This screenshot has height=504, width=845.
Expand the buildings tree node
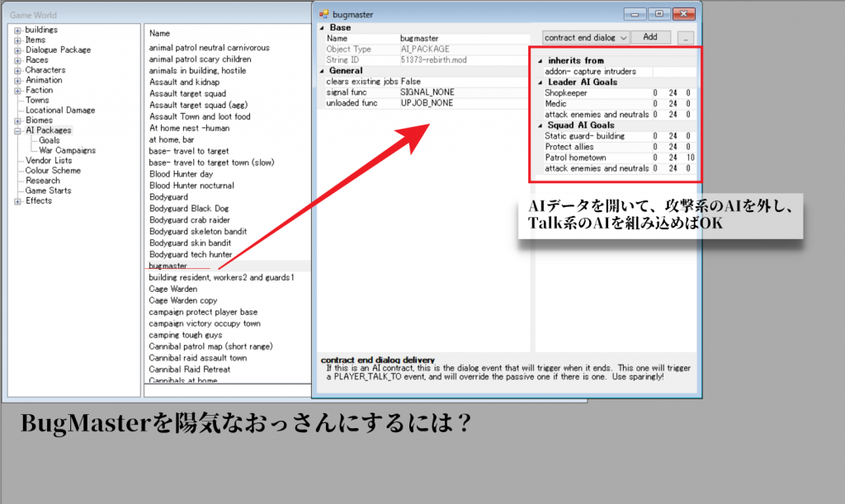tap(18, 31)
